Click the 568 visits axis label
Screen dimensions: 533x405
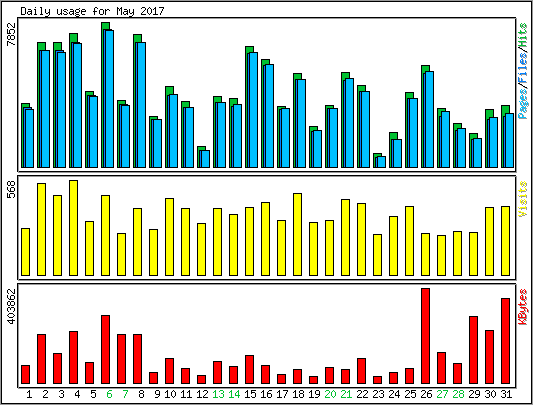point(12,189)
